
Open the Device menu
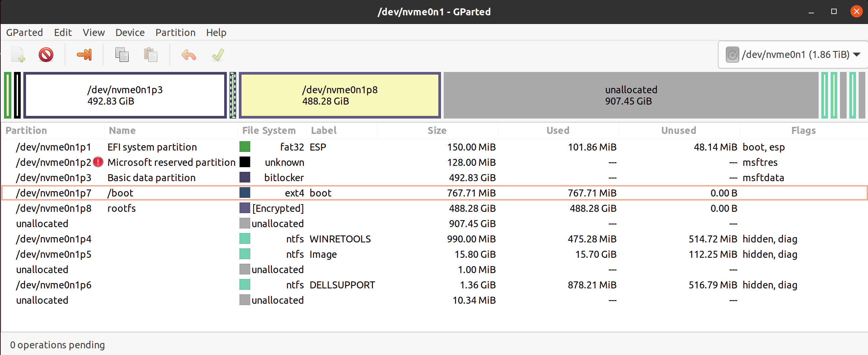coord(130,32)
